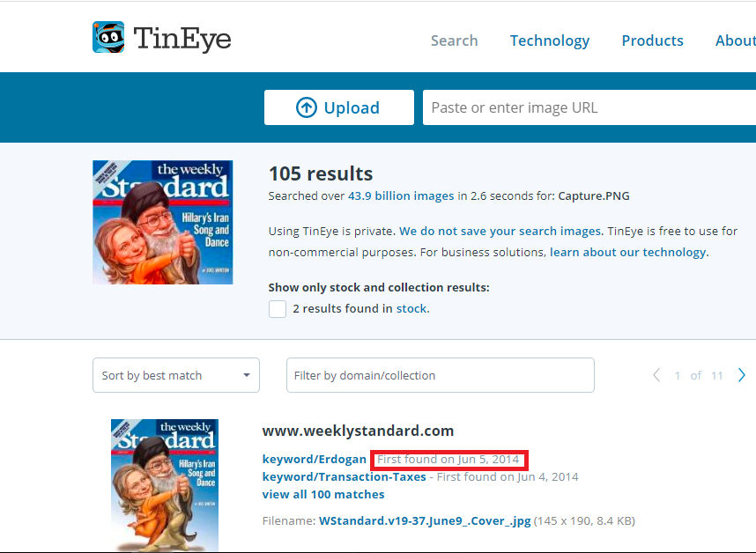
Task: Open the Sort by best match dropdown
Action: 176,375
